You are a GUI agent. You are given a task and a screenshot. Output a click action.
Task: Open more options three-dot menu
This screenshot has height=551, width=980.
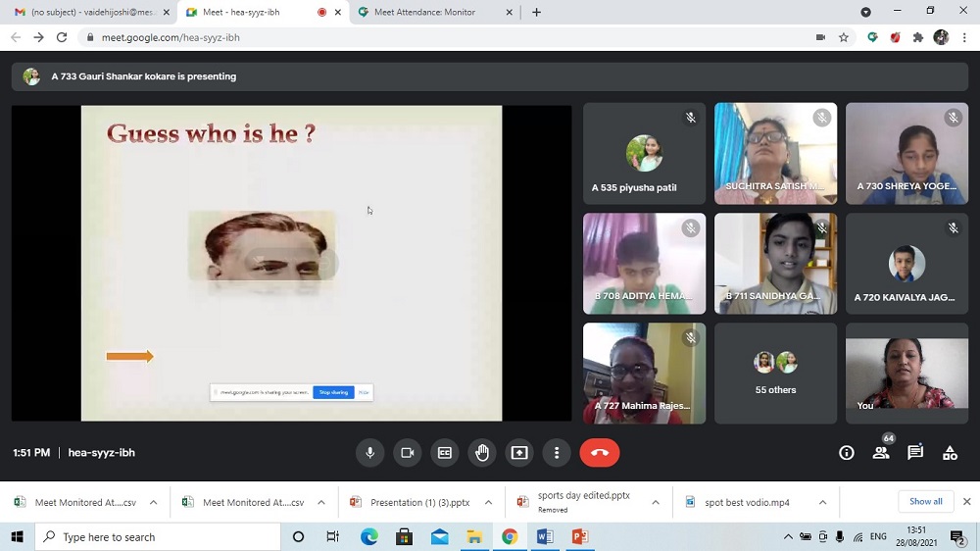[557, 453]
